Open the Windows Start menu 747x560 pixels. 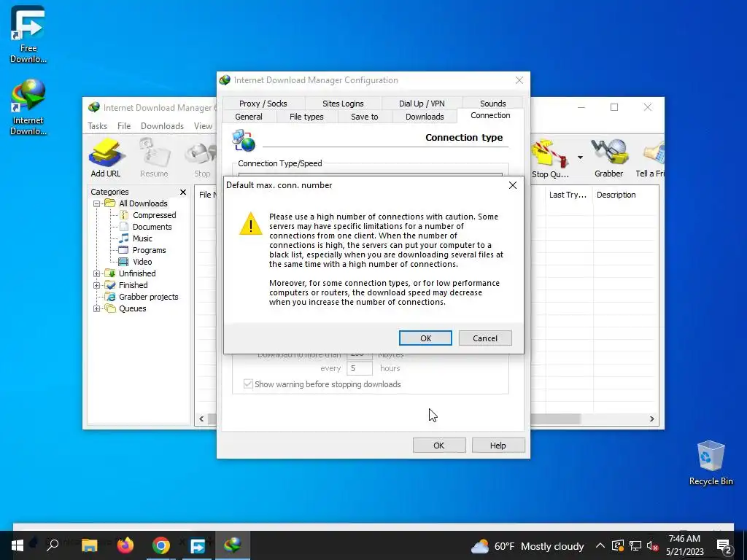pos(18,545)
